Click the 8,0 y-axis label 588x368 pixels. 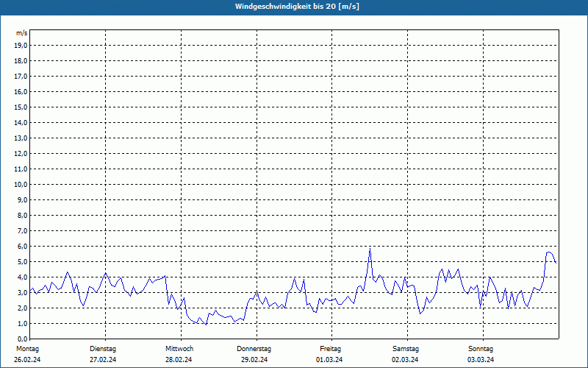22,216
